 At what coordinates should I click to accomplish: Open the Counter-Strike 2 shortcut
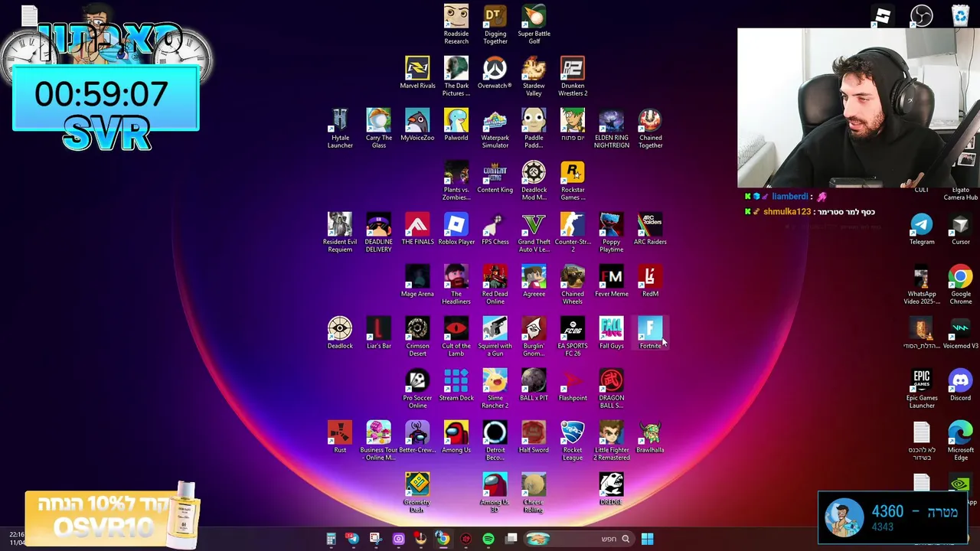pos(573,233)
